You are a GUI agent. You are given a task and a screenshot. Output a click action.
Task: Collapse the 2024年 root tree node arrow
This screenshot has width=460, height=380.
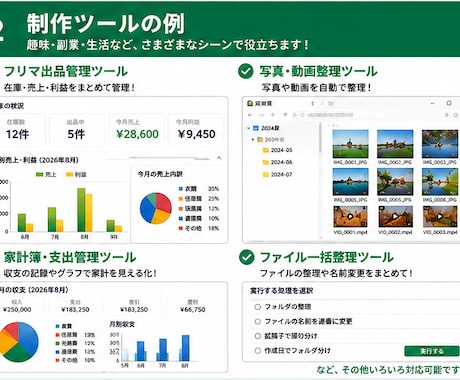tap(248, 128)
